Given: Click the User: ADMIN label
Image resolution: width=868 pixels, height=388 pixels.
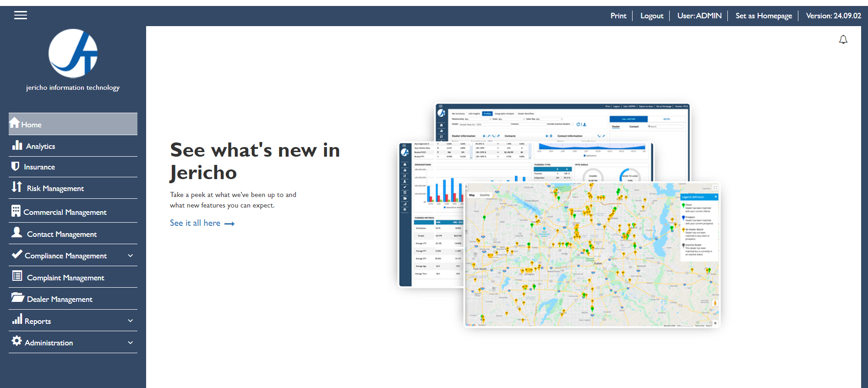Looking at the screenshot, I should pyautogui.click(x=699, y=16).
